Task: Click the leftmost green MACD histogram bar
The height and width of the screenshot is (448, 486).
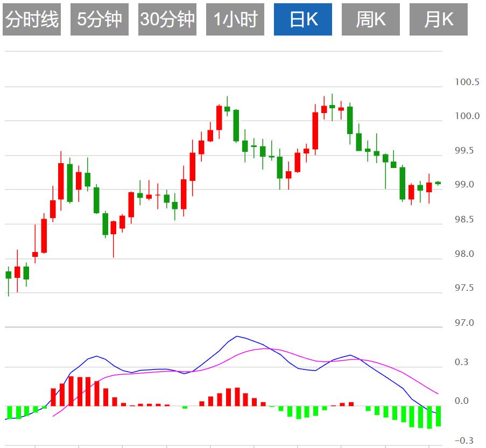Action: [9, 412]
